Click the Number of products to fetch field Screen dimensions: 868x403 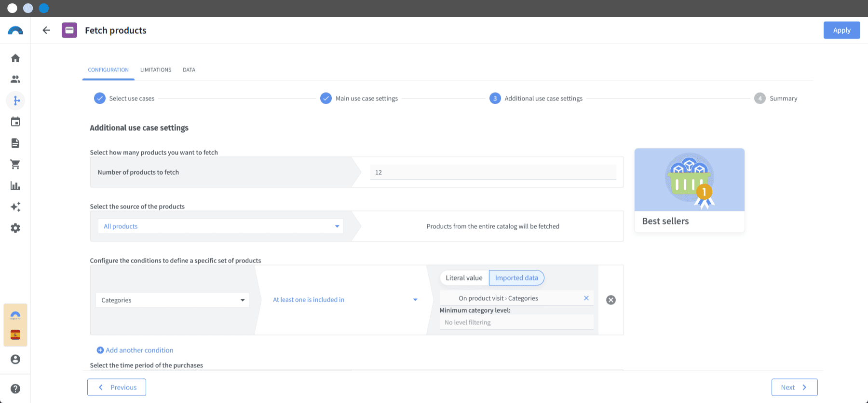click(x=493, y=172)
